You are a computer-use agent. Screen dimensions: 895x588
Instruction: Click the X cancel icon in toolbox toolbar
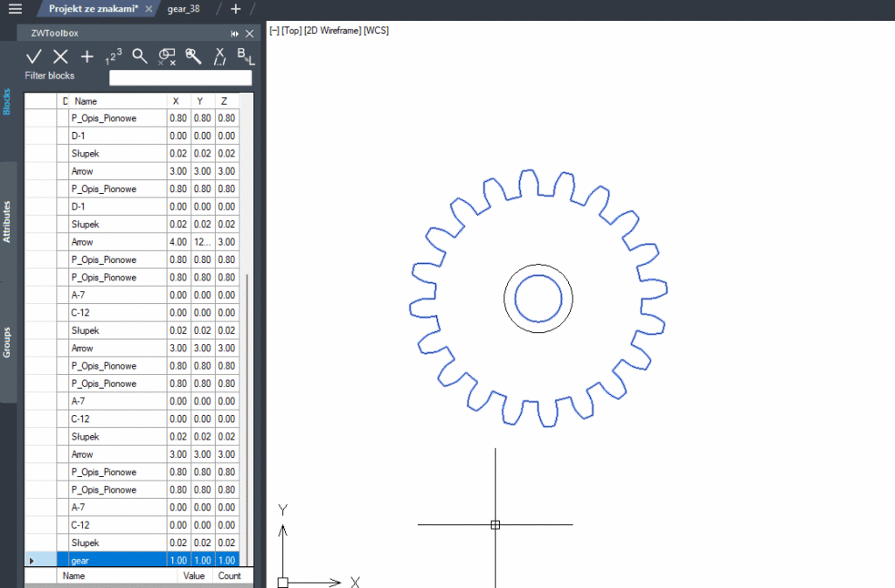(x=60, y=57)
